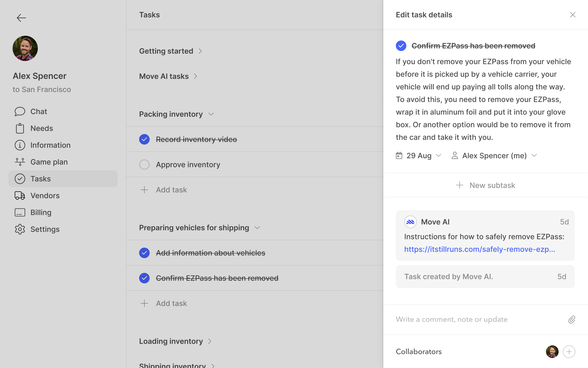Click the Vendors truck icon
Screen dimensions: 588x368
click(x=20, y=196)
